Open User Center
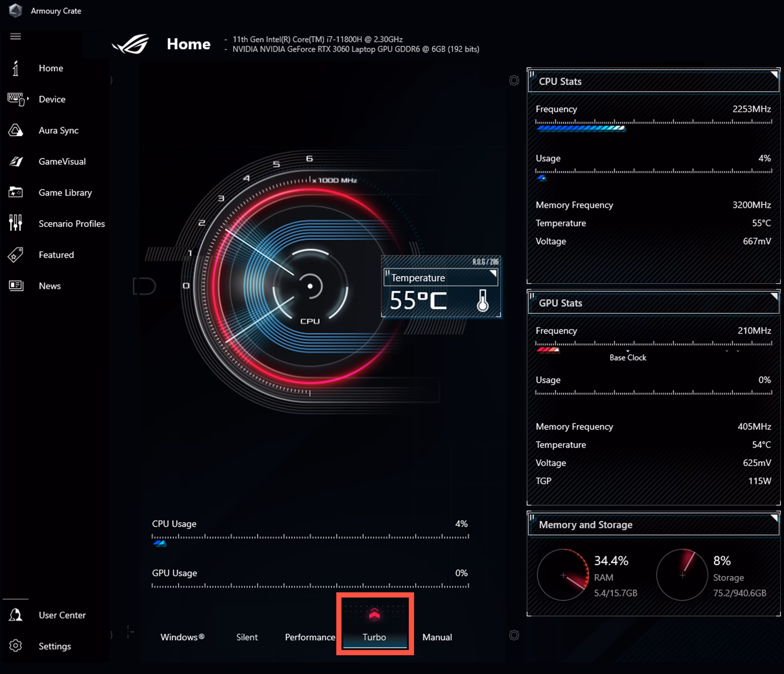This screenshot has width=784, height=674. click(x=62, y=615)
